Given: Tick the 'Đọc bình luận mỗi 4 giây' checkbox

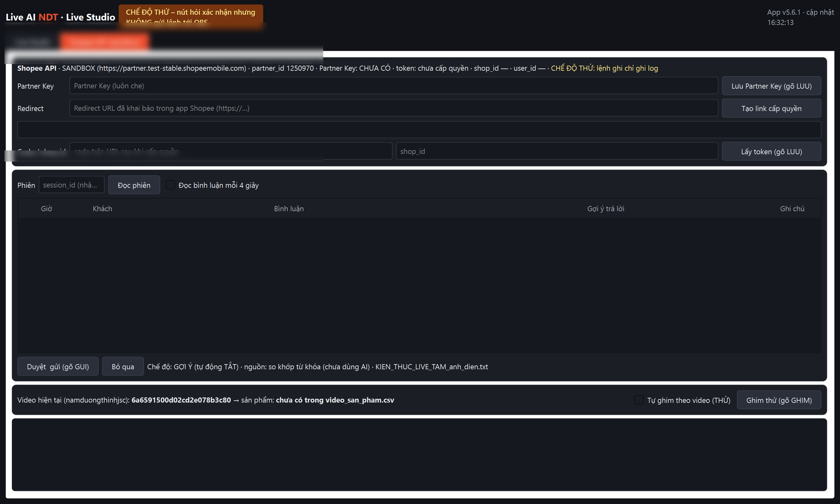Looking at the screenshot, I should click(x=170, y=185).
